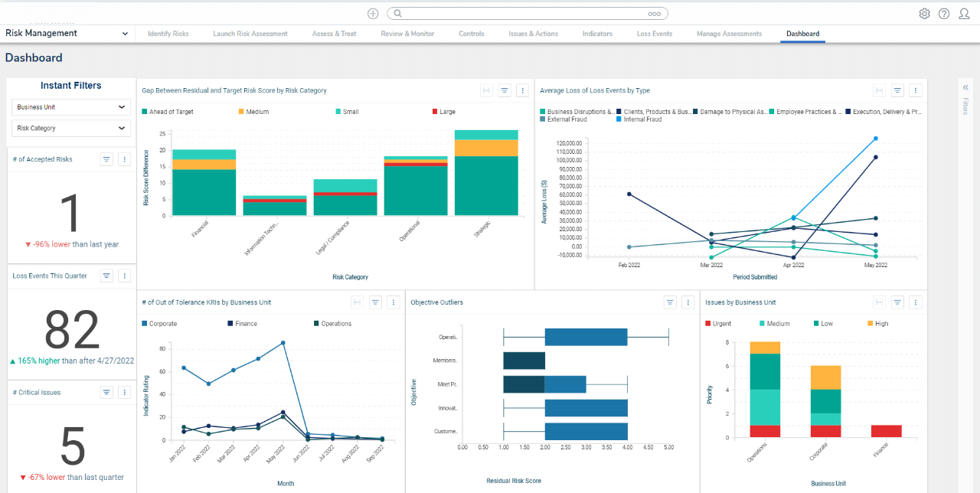Open the kebab menu on the Gap chart
Image resolution: width=980 pixels, height=493 pixels.
pos(523,90)
